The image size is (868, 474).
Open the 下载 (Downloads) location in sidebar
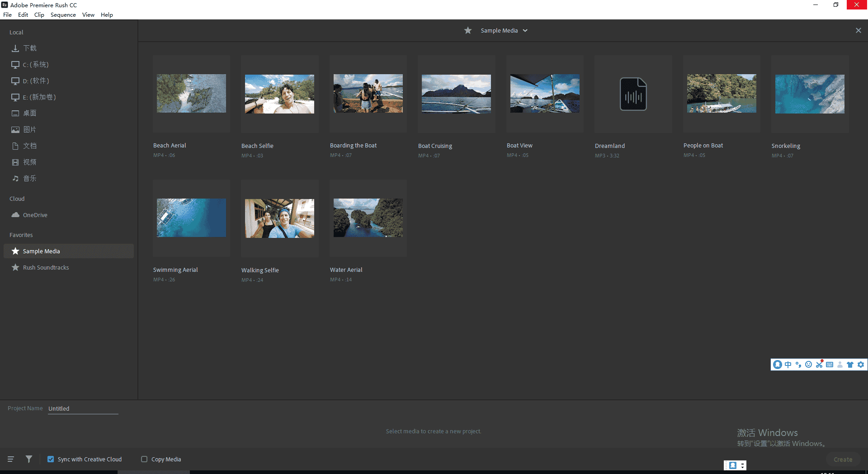click(29, 48)
